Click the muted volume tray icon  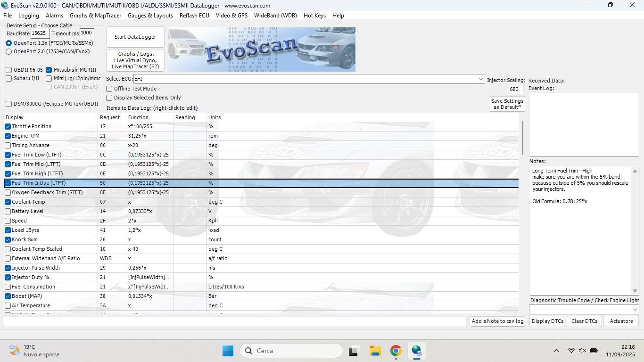582,351
